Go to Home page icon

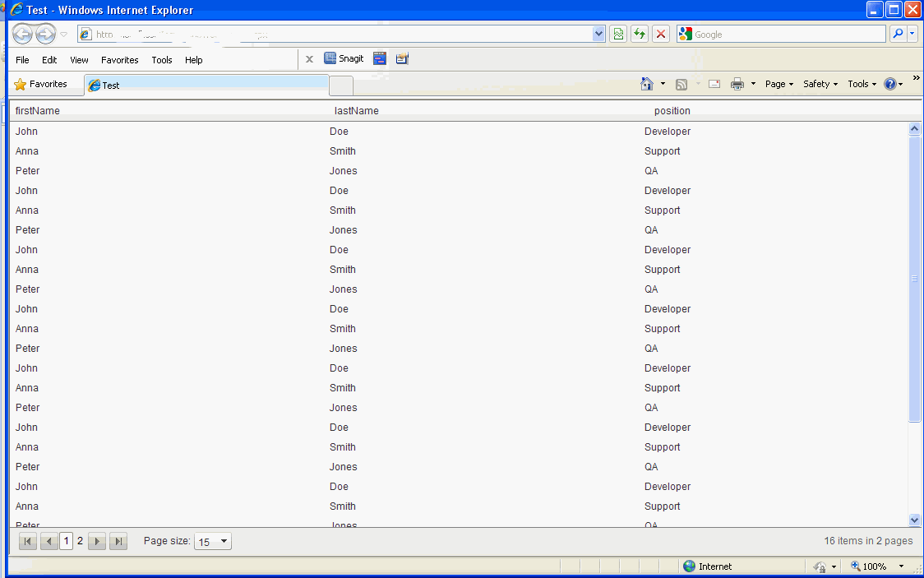coord(646,84)
